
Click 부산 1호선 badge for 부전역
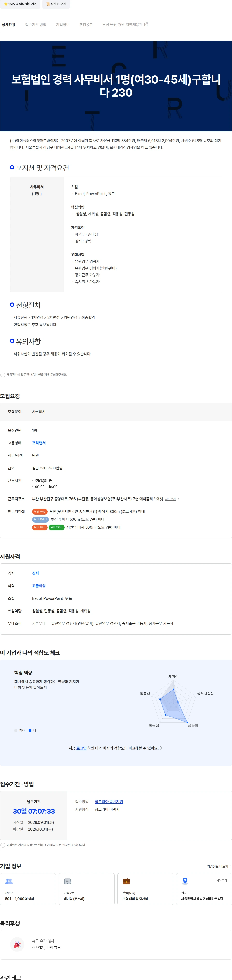40,512
